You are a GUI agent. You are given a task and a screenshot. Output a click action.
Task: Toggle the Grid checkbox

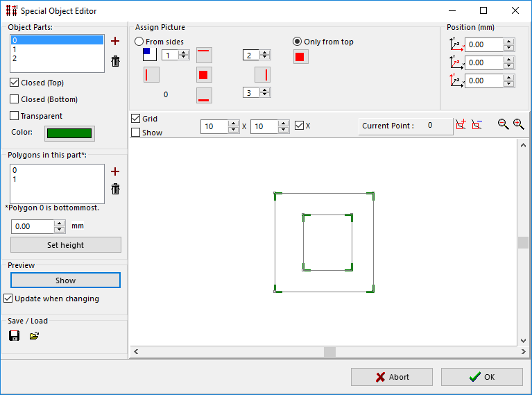(136, 119)
